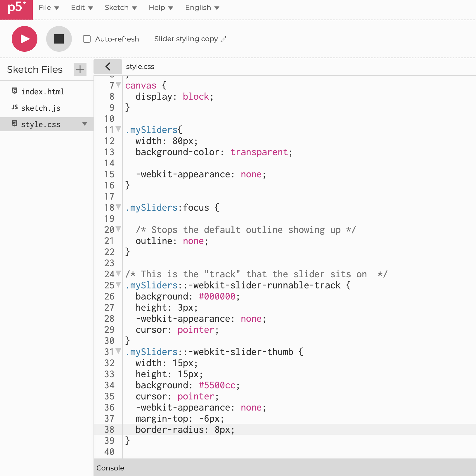Add a new file with the plus button

(x=80, y=69)
